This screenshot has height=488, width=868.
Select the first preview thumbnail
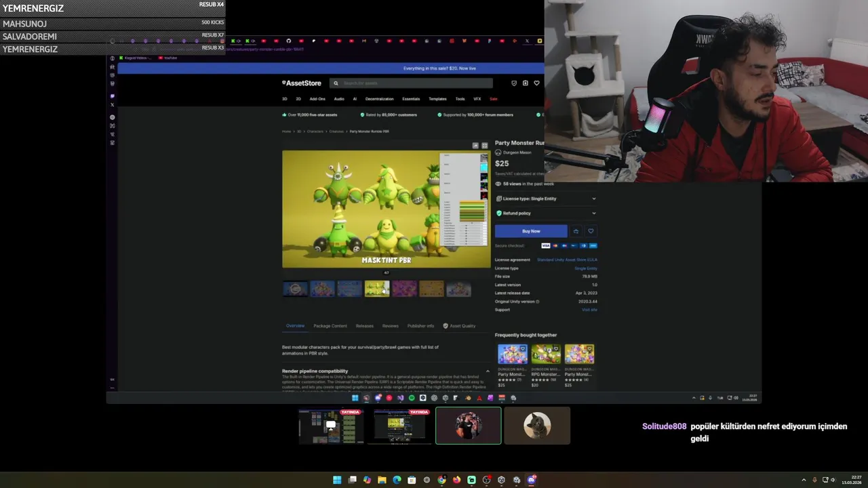[295, 289]
